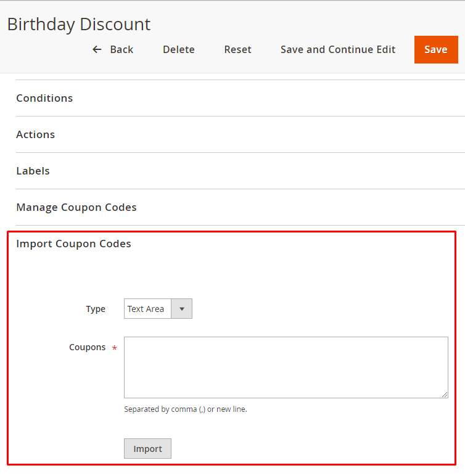
Task: Click the Coupons text area resize handle
Action: point(444,394)
